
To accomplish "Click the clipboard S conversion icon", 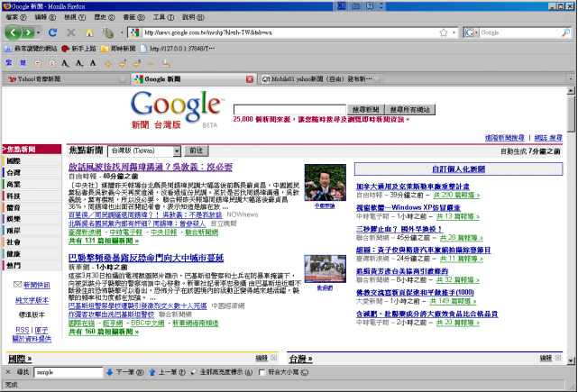I will click(51, 63).
